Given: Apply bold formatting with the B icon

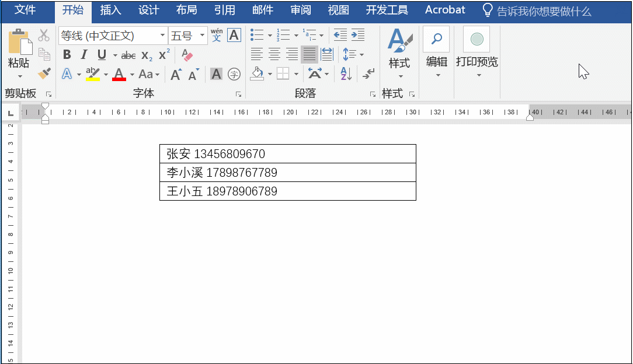Looking at the screenshot, I should pos(66,54).
